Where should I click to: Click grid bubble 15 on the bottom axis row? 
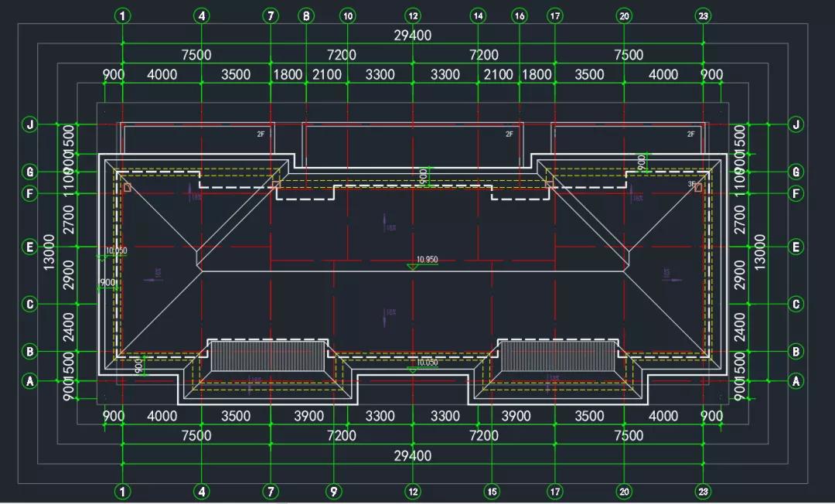(x=492, y=491)
